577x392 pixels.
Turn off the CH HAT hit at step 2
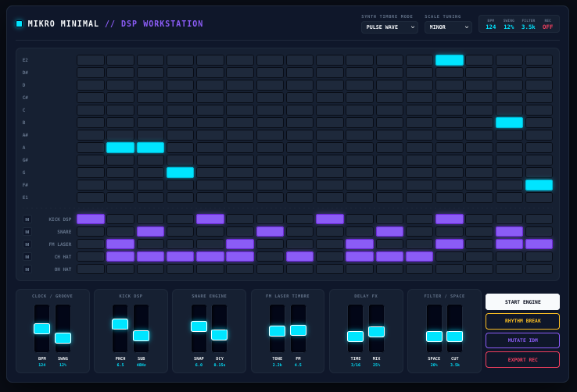click(120, 257)
